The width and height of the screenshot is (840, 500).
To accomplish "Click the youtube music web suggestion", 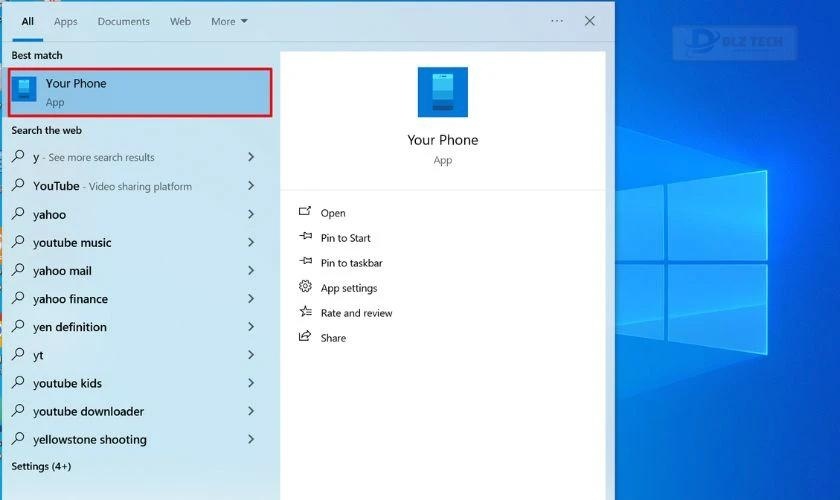I will point(72,242).
